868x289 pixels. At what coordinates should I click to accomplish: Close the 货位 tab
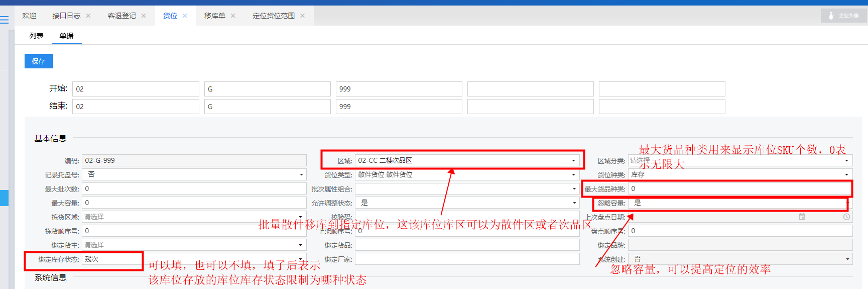[x=185, y=16]
